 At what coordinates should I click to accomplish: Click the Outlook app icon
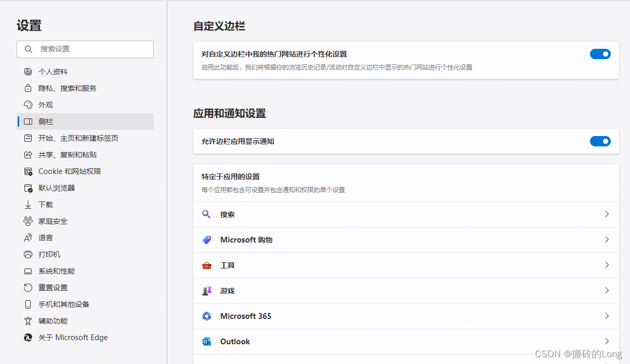pos(207,341)
